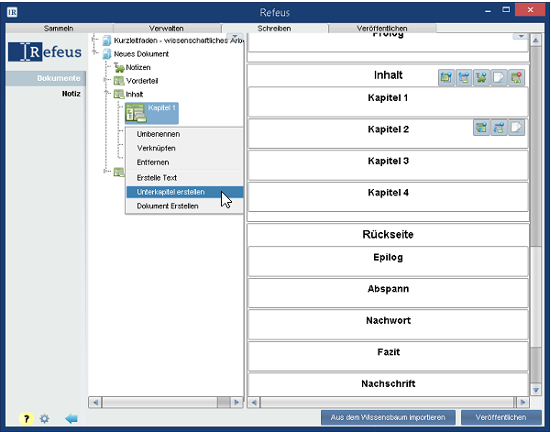Viewport: 551px width, 432px height.
Task: Collapse the Inhalt tree node
Action: pyautogui.click(x=106, y=93)
